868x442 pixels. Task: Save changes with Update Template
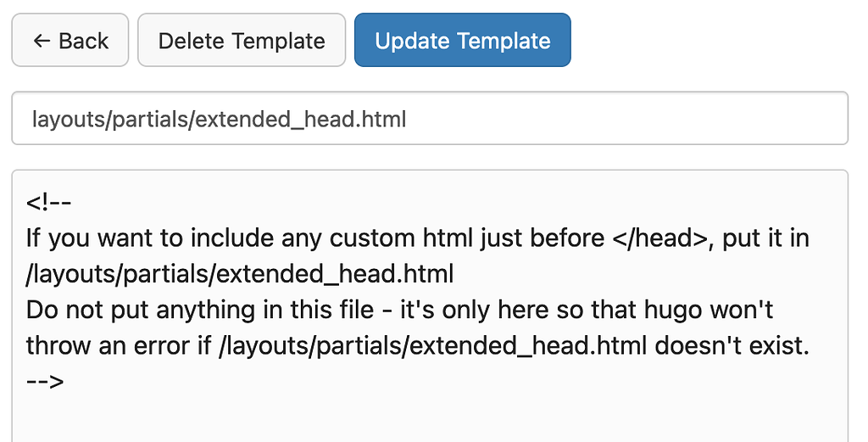tap(462, 41)
